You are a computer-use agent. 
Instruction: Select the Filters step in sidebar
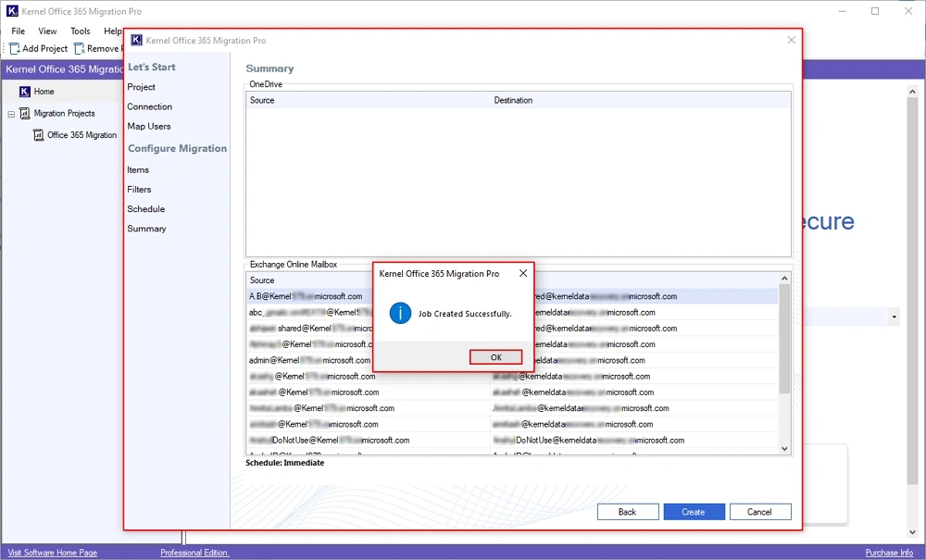coord(139,190)
